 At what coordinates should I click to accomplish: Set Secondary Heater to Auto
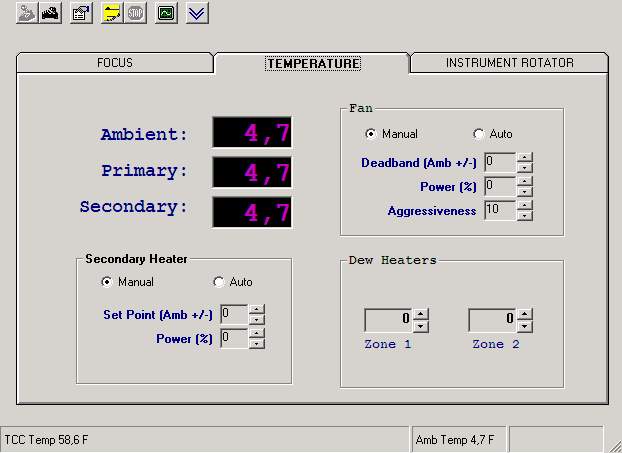click(219, 282)
